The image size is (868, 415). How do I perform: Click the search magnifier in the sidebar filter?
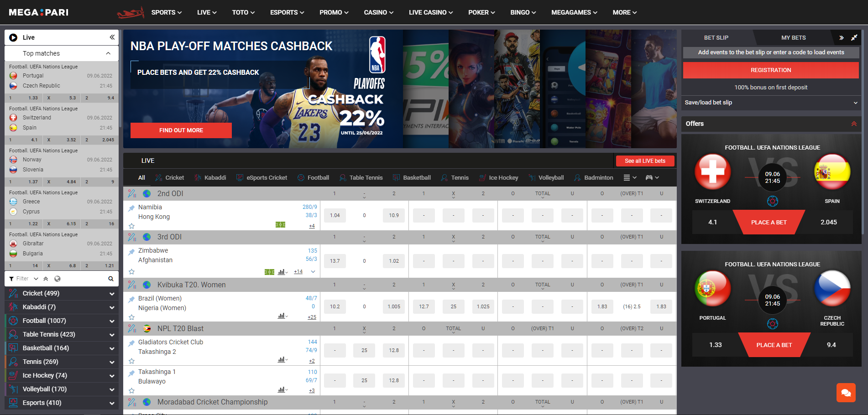click(110, 279)
